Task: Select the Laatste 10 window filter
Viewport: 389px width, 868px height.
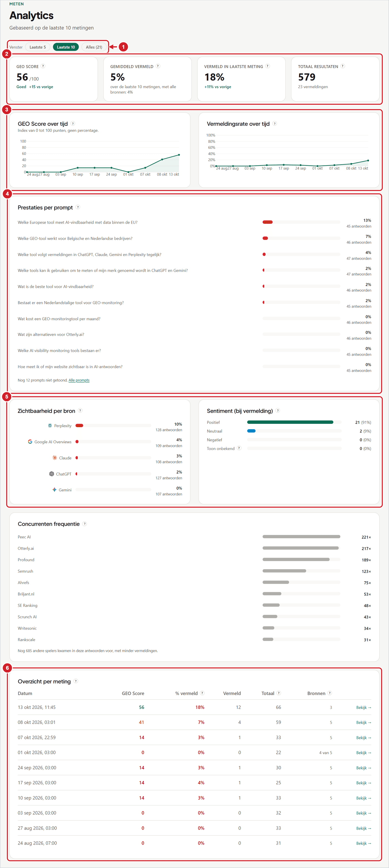Action: [66, 47]
